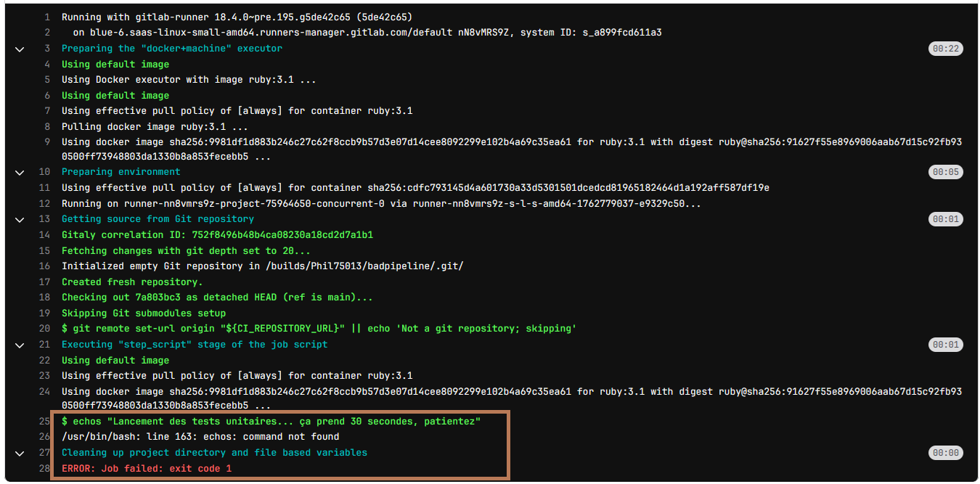Collapse the 'Preparing environment' section chevron
980x484 pixels.
[20, 173]
